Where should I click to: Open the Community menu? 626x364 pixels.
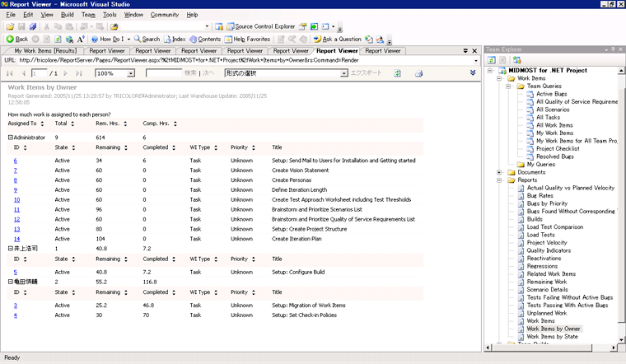click(165, 15)
